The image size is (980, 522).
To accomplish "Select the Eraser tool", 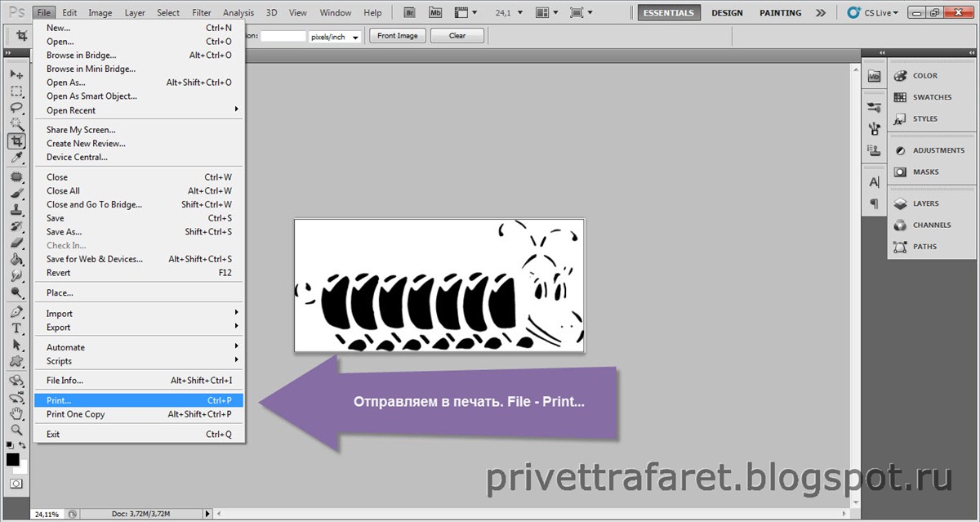I will pos(16,242).
